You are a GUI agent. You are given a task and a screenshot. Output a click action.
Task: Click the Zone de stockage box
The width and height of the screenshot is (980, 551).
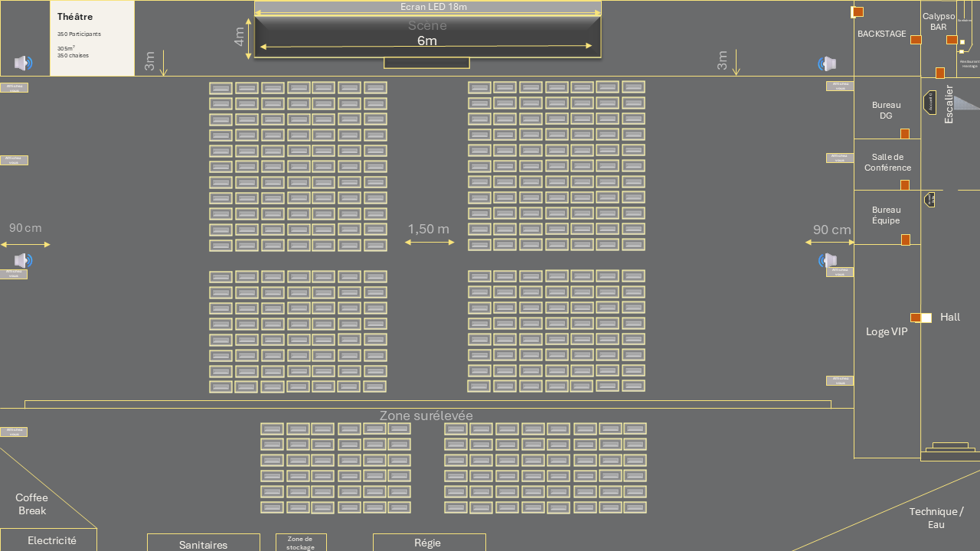click(x=301, y=543)
